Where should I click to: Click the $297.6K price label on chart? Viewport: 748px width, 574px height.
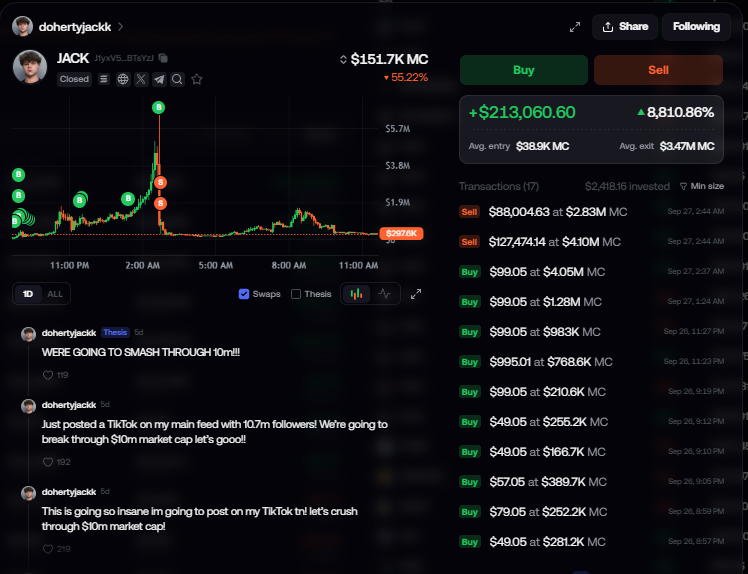(x=401, y=233)
